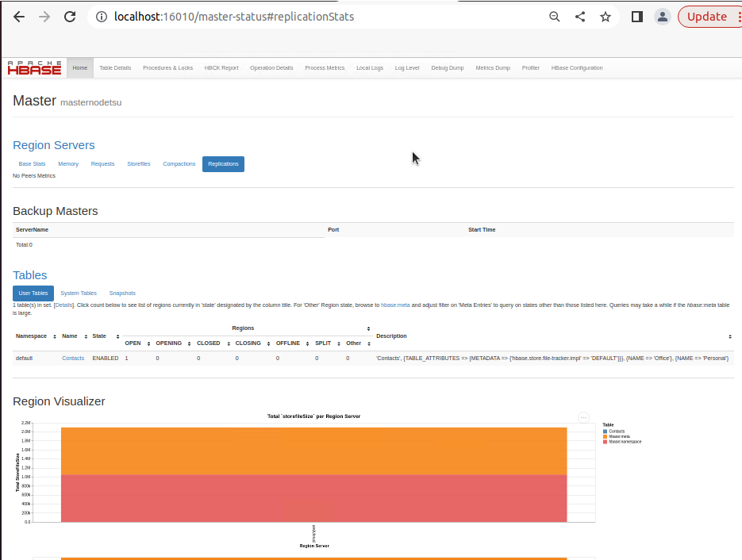Reload the page with the refresh icon

(x=69, y=16)
